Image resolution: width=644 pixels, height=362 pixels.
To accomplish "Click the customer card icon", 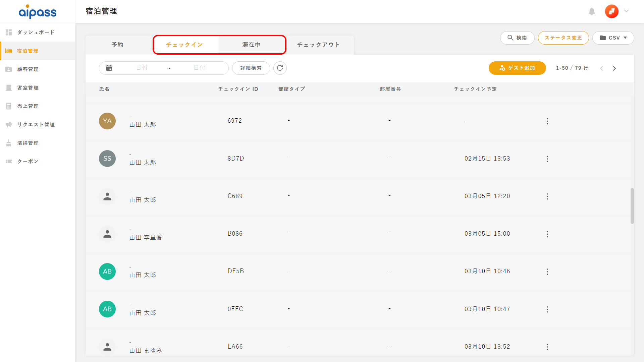I will coord(9,69).
